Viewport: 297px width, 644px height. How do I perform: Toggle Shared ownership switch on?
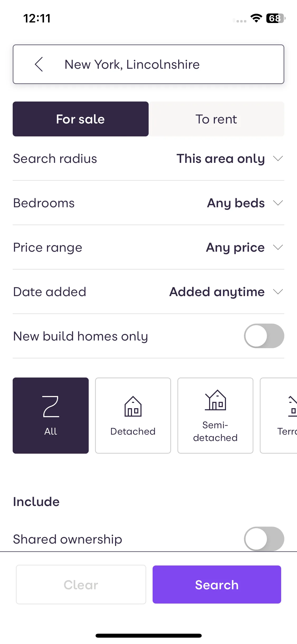tap(264, 539)
